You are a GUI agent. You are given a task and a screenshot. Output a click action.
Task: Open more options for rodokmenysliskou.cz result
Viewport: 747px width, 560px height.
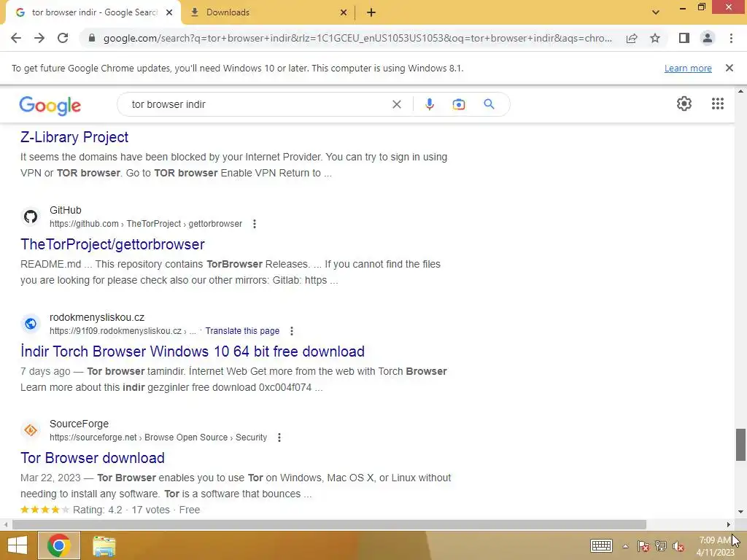tap(292, 331)
